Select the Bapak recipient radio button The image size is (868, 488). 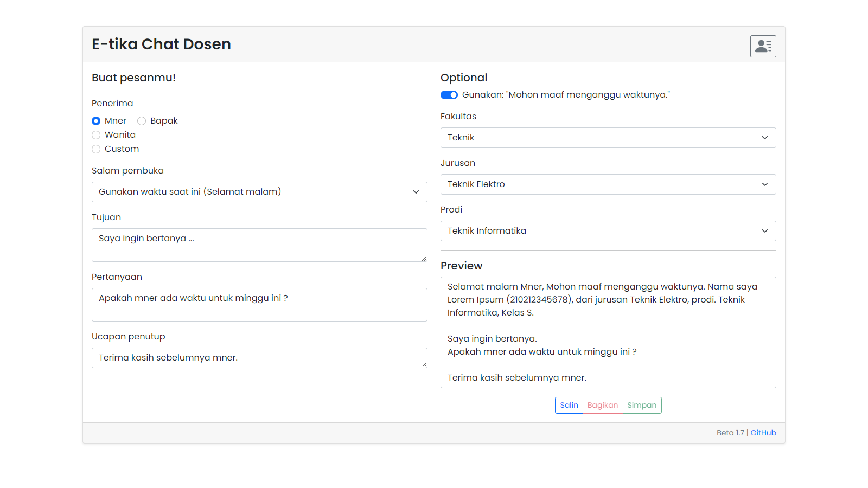(x=142, y=121)
